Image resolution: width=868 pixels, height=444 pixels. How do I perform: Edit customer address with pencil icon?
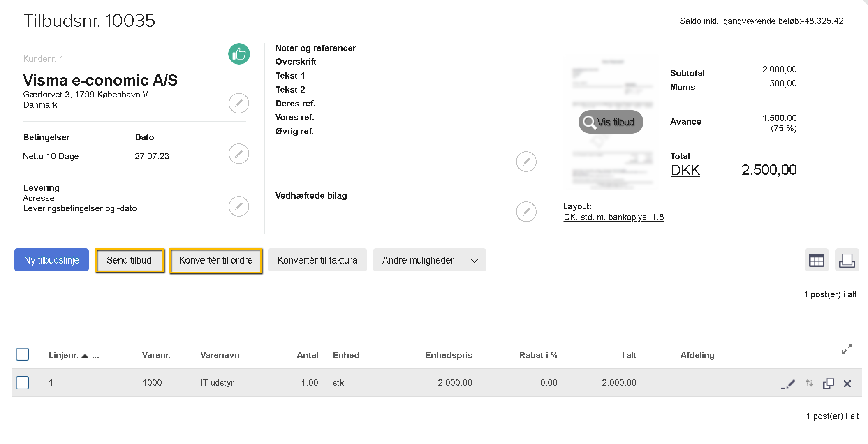(x=239, y=103)
